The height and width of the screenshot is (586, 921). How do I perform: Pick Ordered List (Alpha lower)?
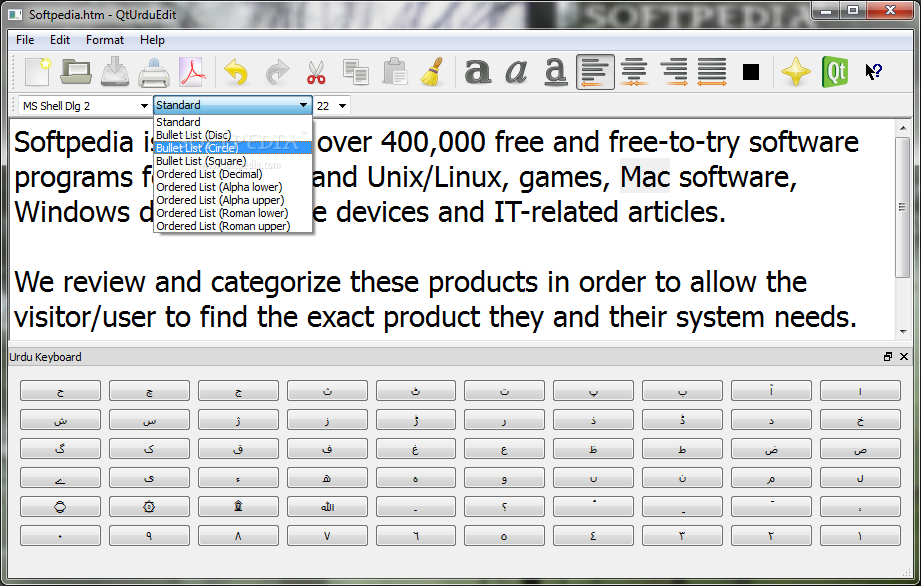click(233, 187)
